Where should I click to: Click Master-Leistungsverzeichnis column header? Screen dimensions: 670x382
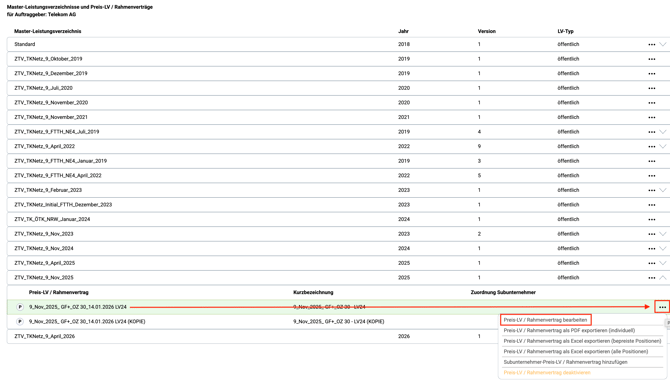point(47,31)
